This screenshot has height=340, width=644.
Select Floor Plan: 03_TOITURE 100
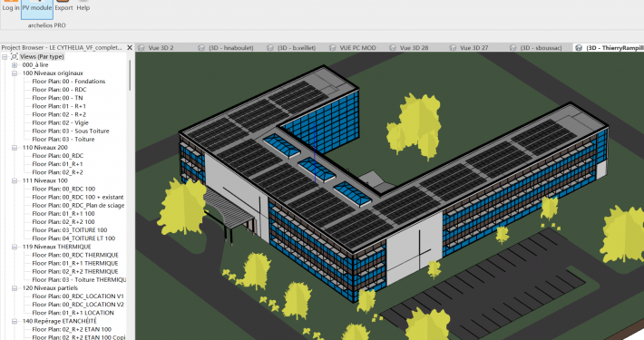click(70, 230)
